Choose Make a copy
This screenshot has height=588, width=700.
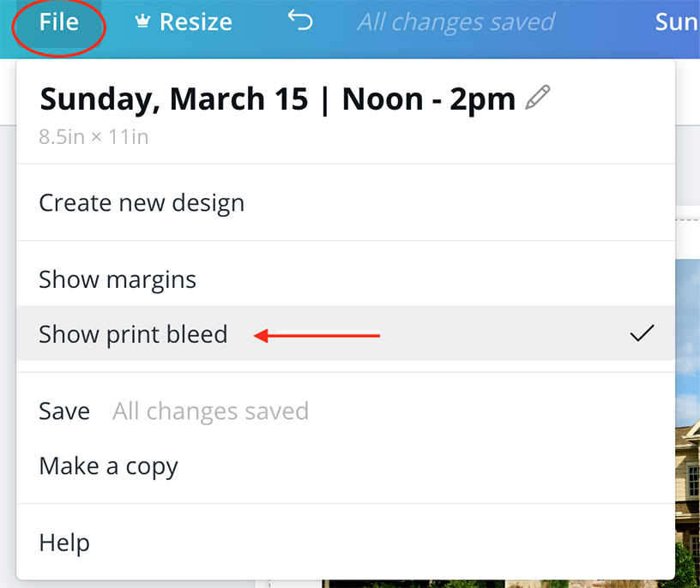click(346, 465)
